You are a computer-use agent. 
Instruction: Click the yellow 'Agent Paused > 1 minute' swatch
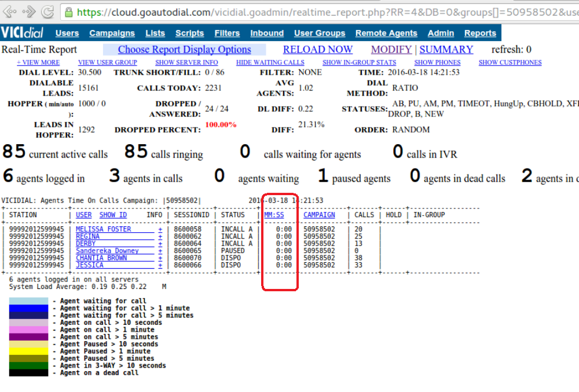click(x=28, y=351)
